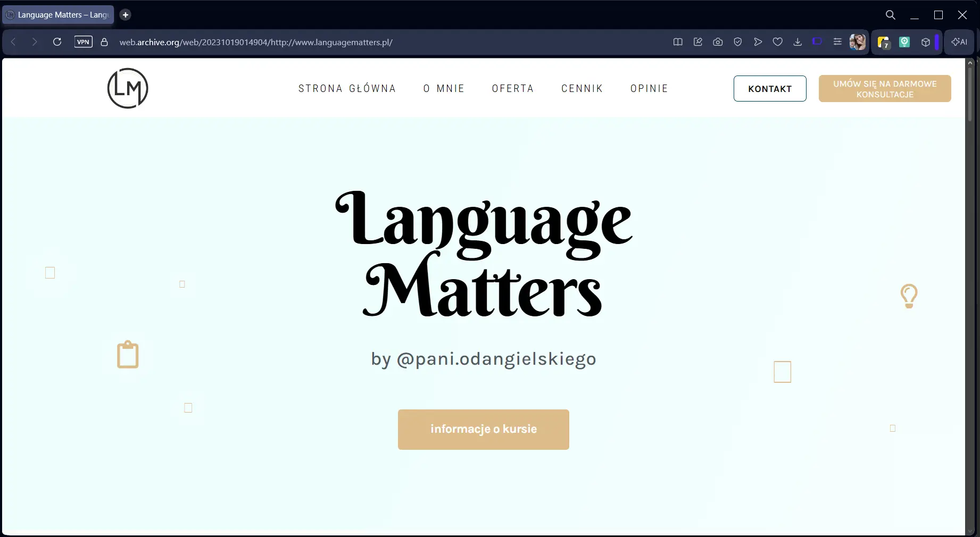
Task: Open reader mode book icon
Action: pos(678,42)
